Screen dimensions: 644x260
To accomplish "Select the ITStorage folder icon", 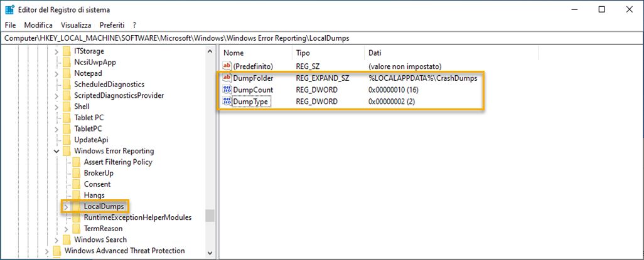I will [x=67, y=51].
